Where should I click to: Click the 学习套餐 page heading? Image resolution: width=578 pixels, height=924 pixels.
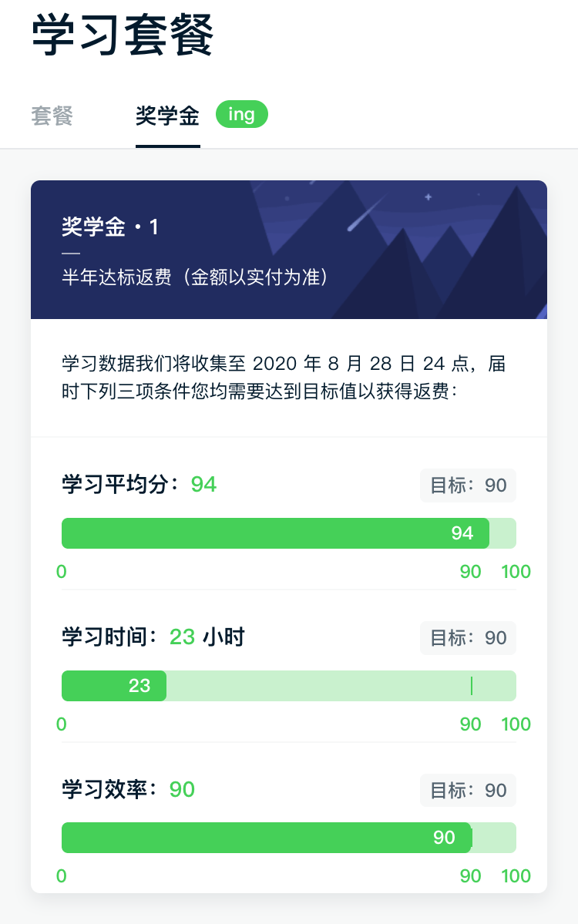(x=123, y=35)
